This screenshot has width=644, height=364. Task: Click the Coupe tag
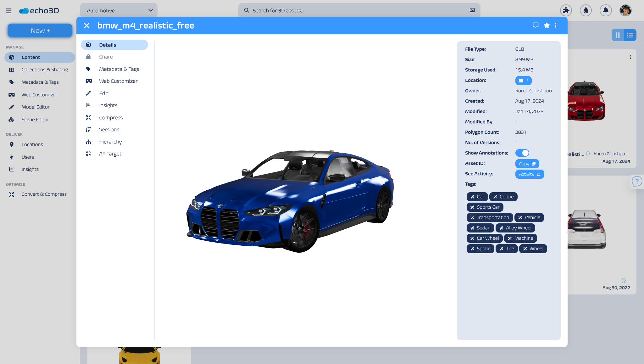point(503,197)
